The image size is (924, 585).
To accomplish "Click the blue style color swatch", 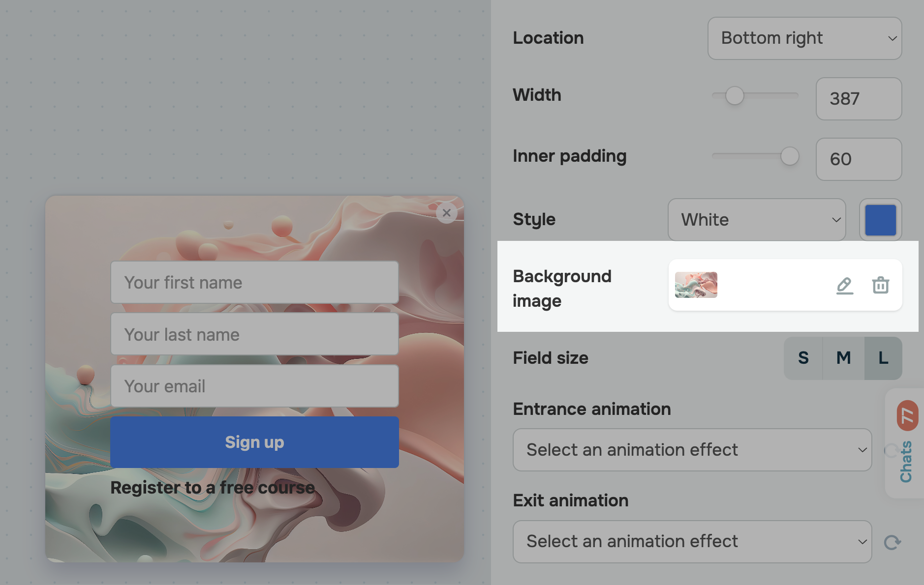I will tap(880, 220).
